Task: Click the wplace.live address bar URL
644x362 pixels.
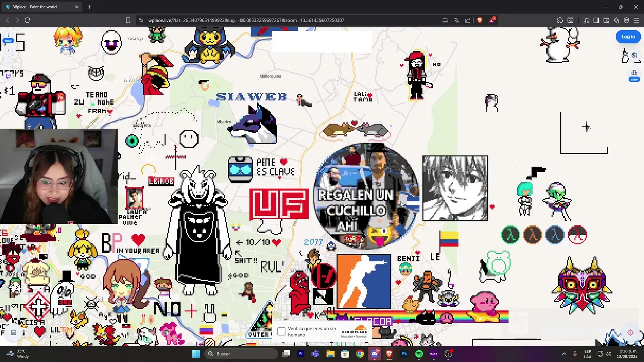Action: (246, 20)
